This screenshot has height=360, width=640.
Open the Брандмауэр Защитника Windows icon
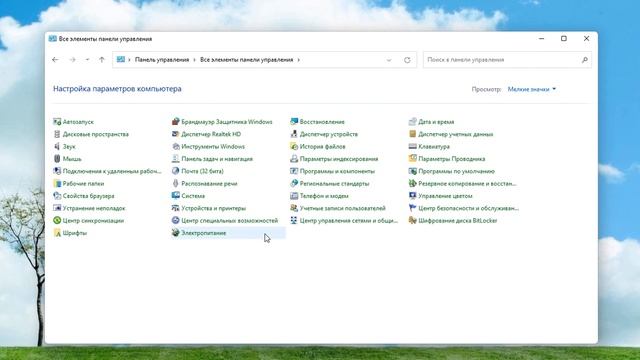(x=176, y=122)
